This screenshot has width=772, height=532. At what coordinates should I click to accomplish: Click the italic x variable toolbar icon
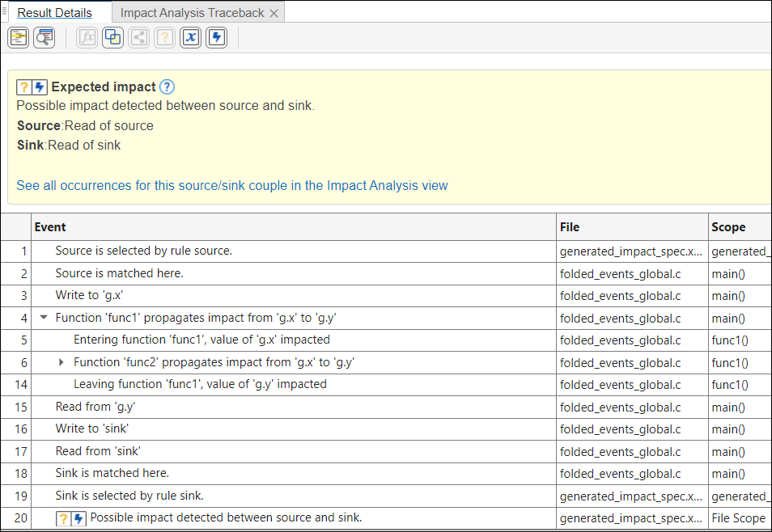pos(190,38)
